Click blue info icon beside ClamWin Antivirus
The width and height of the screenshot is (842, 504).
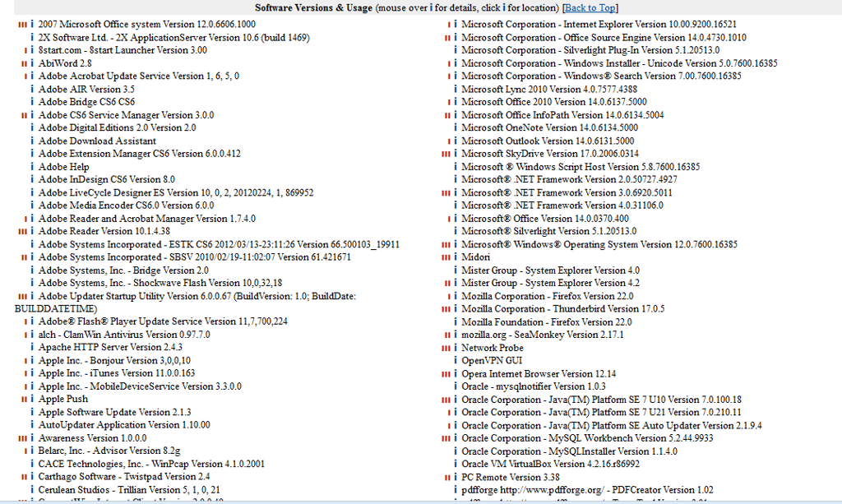click(32, 335)
